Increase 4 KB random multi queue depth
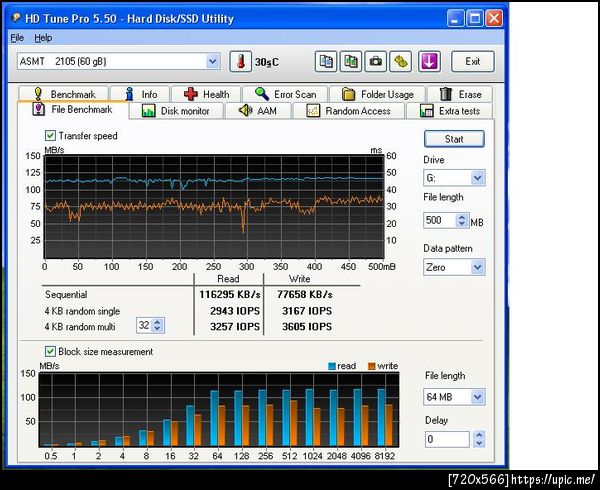 pos(157,322)
